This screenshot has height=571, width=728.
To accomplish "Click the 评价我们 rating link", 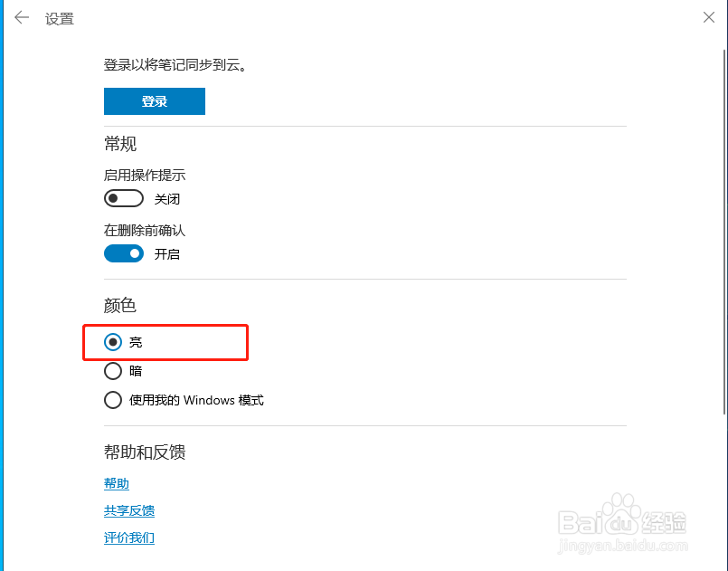I will (128, 538).
